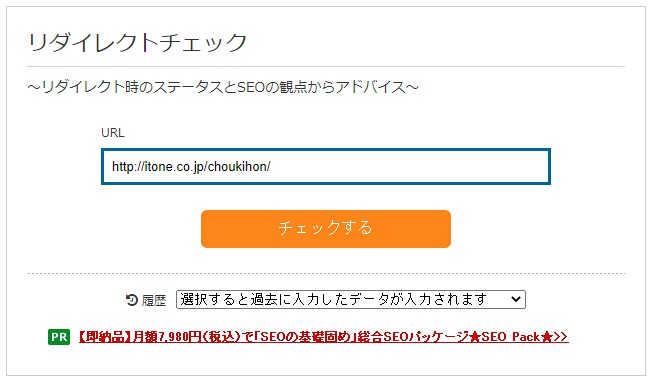Click the itone.co.jp URL text inside field
Screen dimensions: 652x379
click(191, 166)
